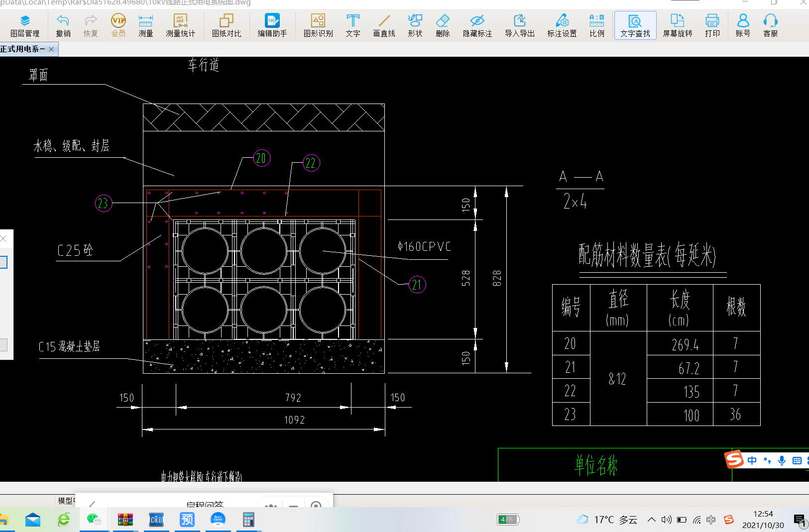
Task: Open the Mail app in the taskbar
Action: [33, 520]
